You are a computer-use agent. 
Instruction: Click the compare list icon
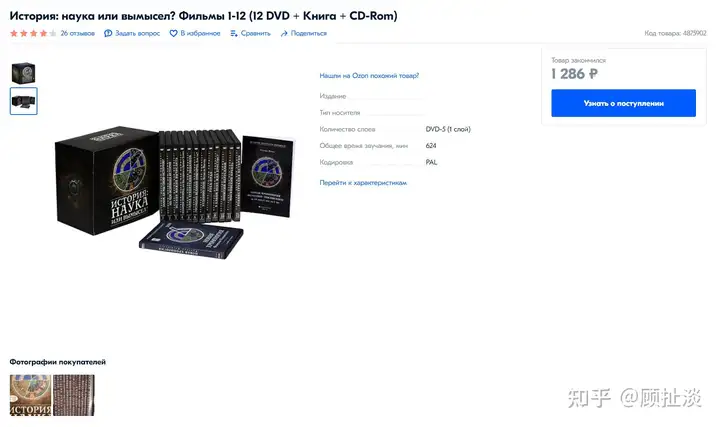[234, 33]
